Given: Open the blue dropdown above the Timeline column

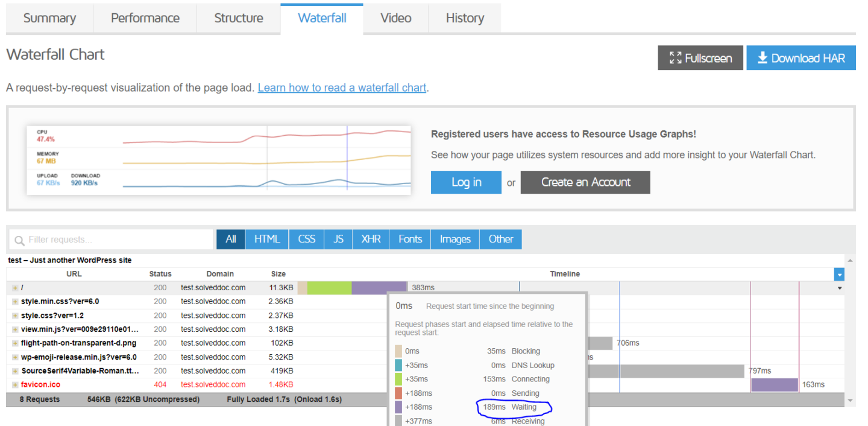Looking at the screenshot, I should tap(839, 274).
